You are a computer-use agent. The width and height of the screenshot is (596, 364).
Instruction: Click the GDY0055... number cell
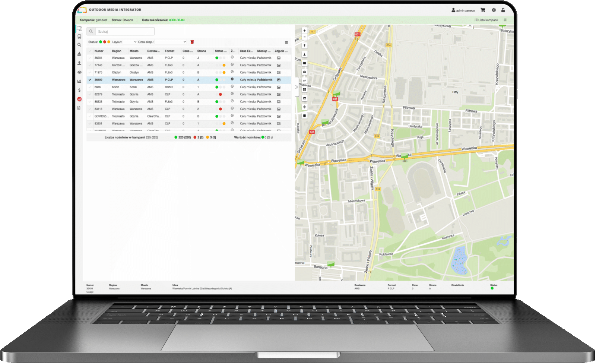coord(101,116)
